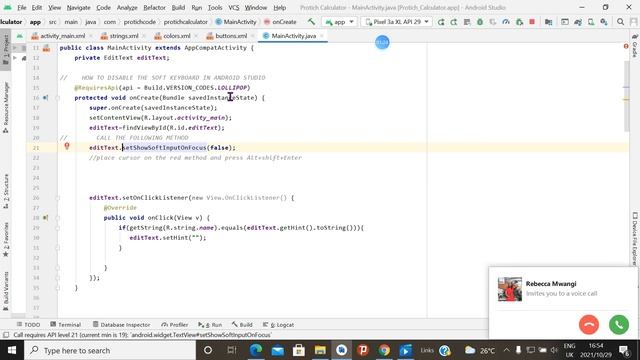
Task: Open Microsoft Edge from the taskbar
Action: (256, 350)
